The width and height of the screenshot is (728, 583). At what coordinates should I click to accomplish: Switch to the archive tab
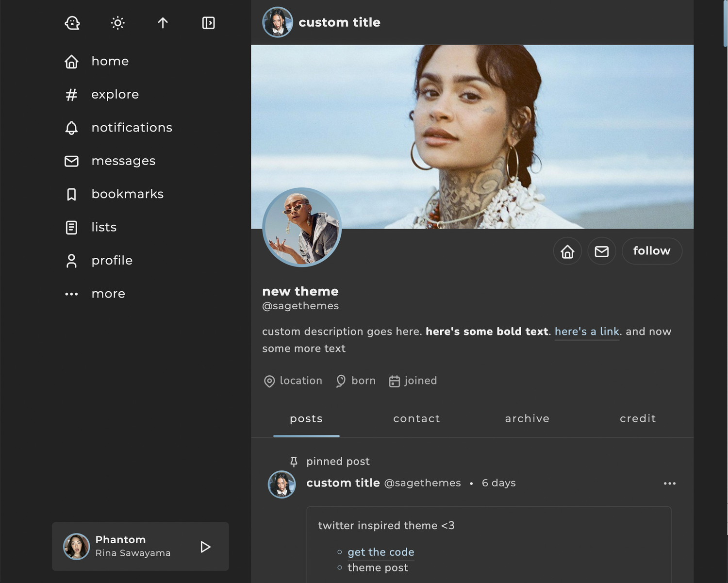(527, 418)
